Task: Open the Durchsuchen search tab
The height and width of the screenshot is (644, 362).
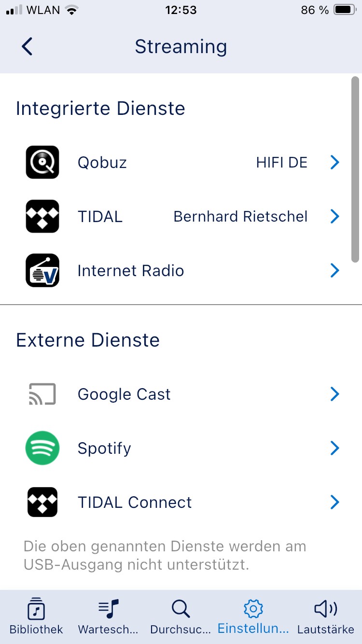Action: tap(181, 616)
